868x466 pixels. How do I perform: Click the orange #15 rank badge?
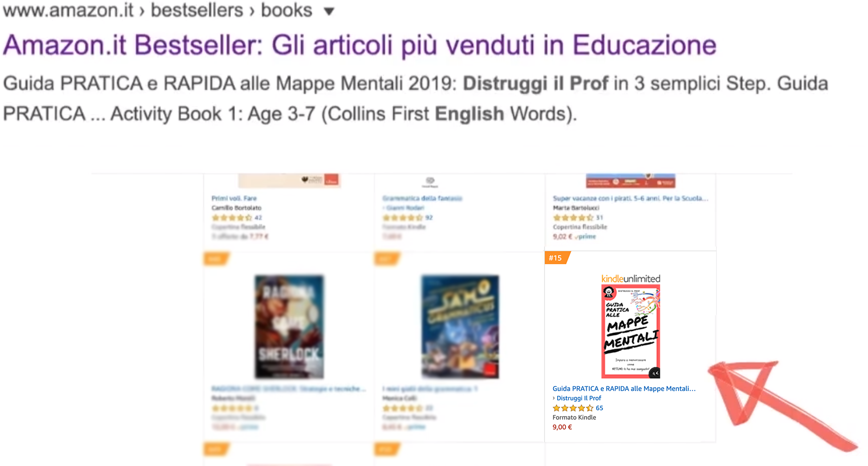pyautogui.click(x=556, y=258)
